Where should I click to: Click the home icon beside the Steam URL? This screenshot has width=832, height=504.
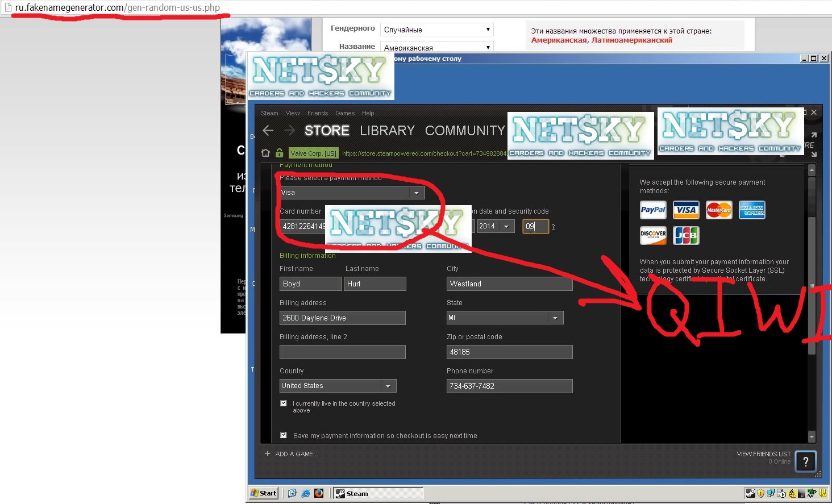265,153
